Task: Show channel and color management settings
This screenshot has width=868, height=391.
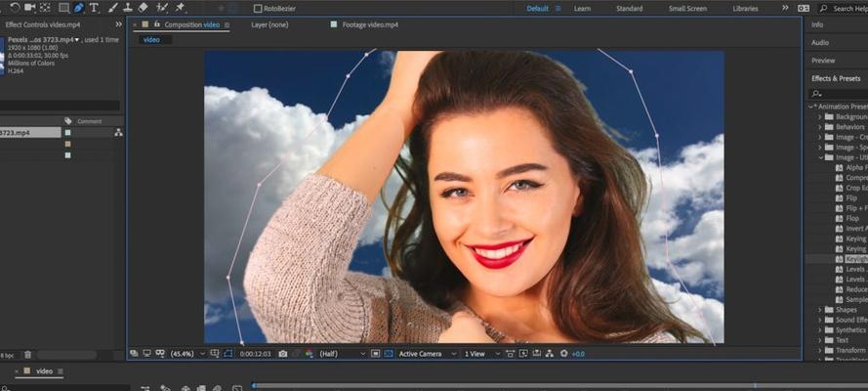Action: tap(309, 353)
